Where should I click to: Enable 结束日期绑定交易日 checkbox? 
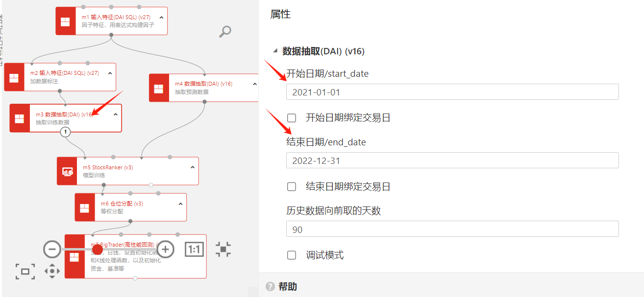(x=292, y=186)
